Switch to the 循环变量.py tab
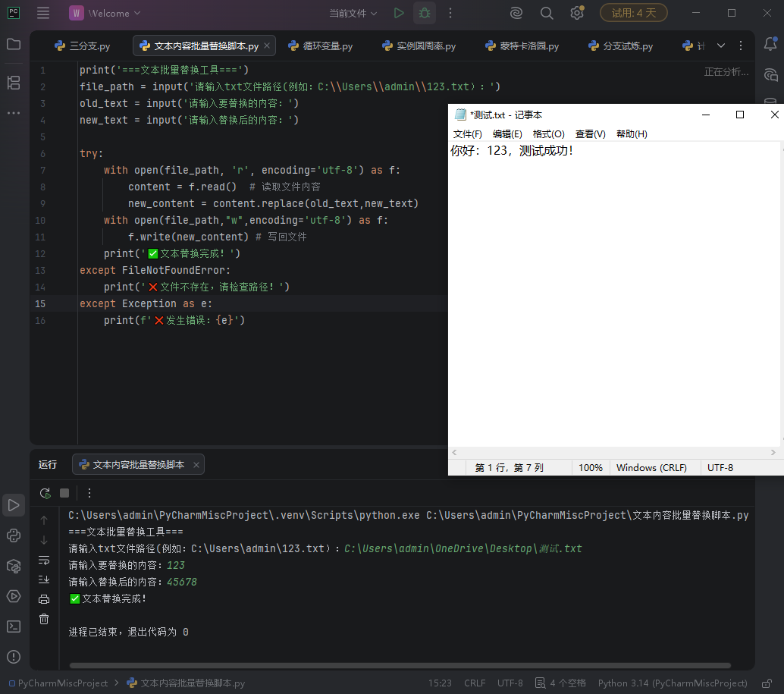This screenshot has height=694, width=784. [x=321, y=46]
